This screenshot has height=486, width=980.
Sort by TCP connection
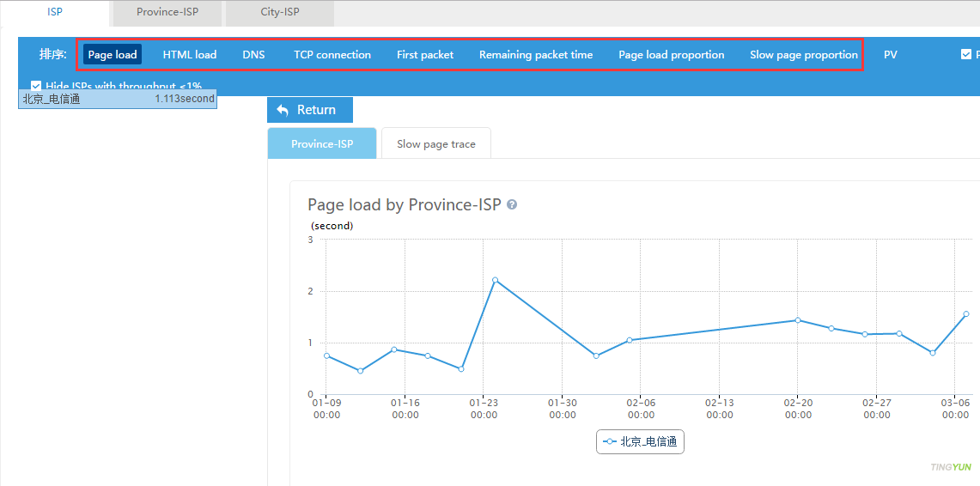pos(332,55)
